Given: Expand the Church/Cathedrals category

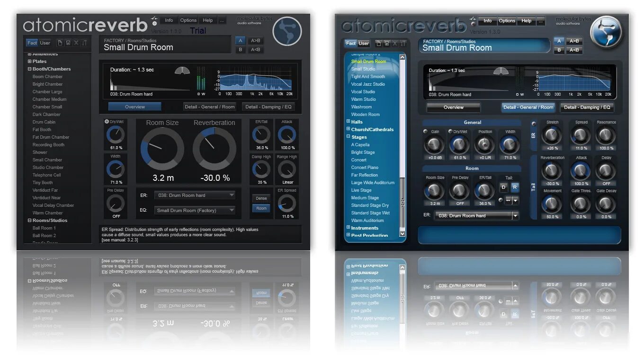Looking at the screenshot, I should tap(348, 130).
